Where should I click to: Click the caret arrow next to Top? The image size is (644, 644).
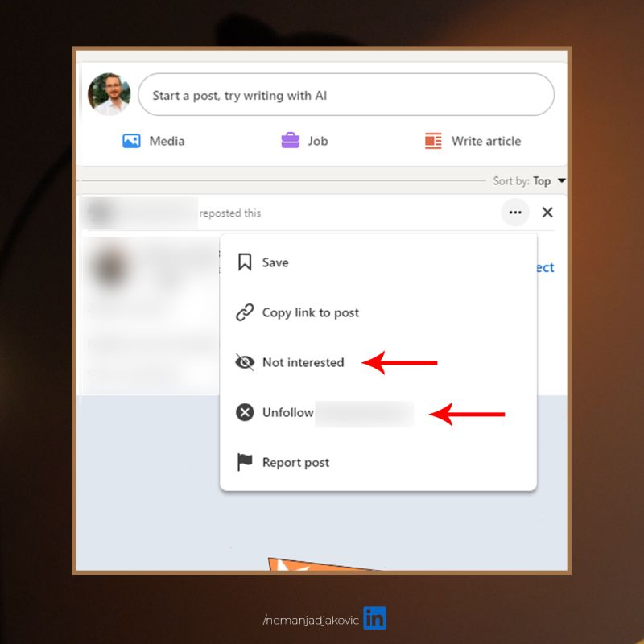(562, 181)
